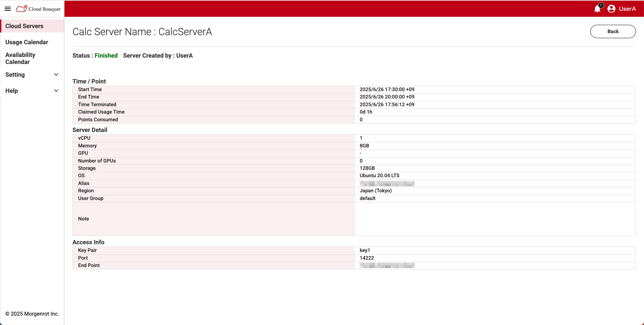
Task: Click the Setting sidebar item
Action: [15, 75]
